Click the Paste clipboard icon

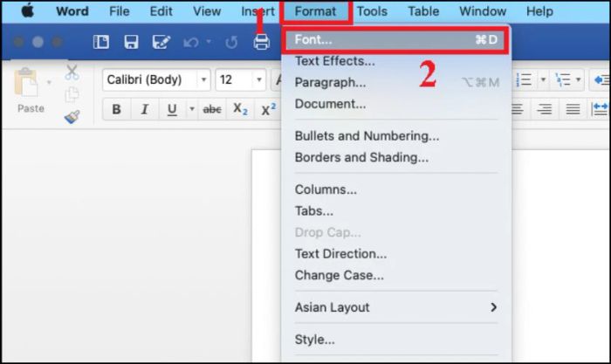pos(26,83)
